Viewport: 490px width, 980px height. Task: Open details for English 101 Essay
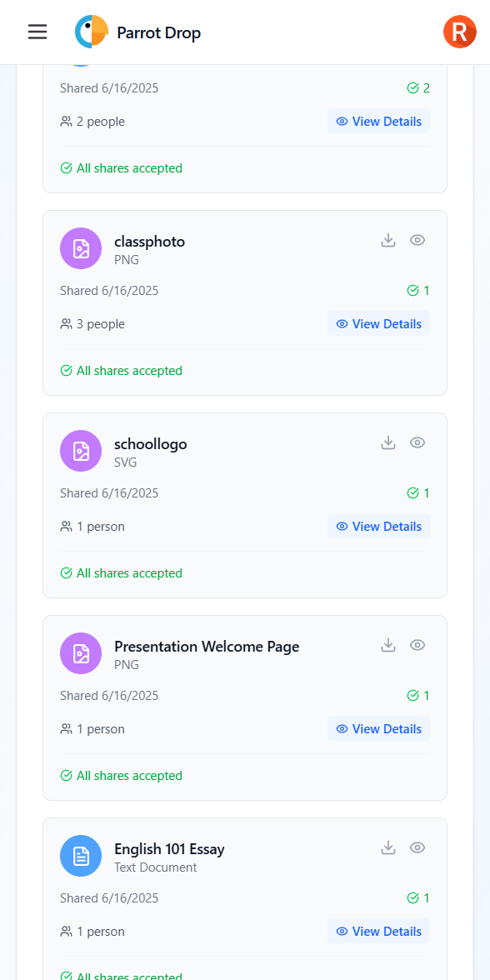(x=378, y=931)
